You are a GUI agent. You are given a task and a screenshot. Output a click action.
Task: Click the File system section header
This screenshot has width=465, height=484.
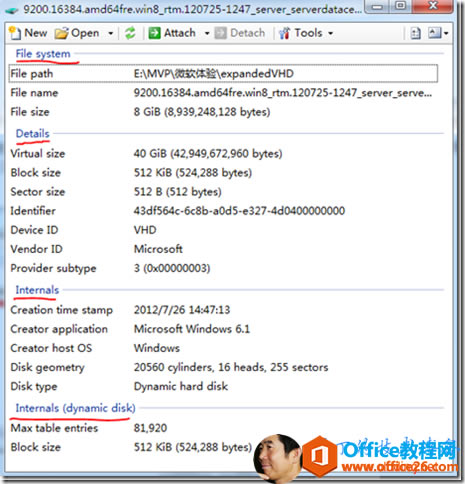coord(43,54)
